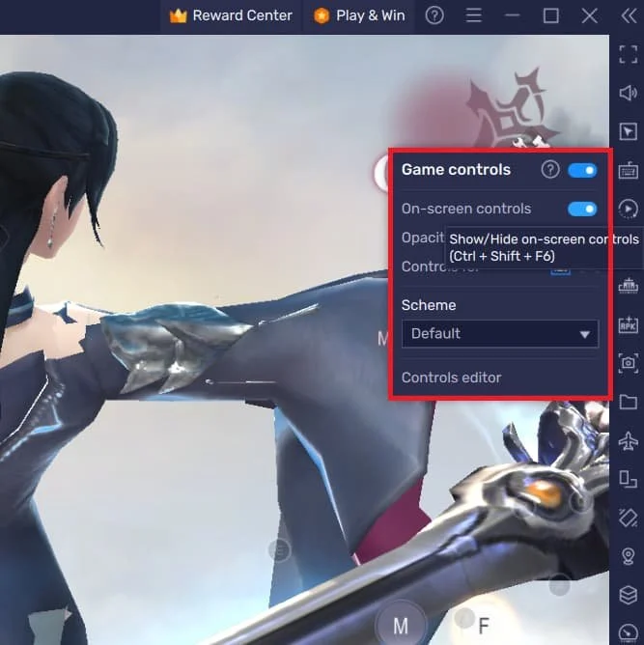Open the Scheme Default dropdown

point(500,334)
